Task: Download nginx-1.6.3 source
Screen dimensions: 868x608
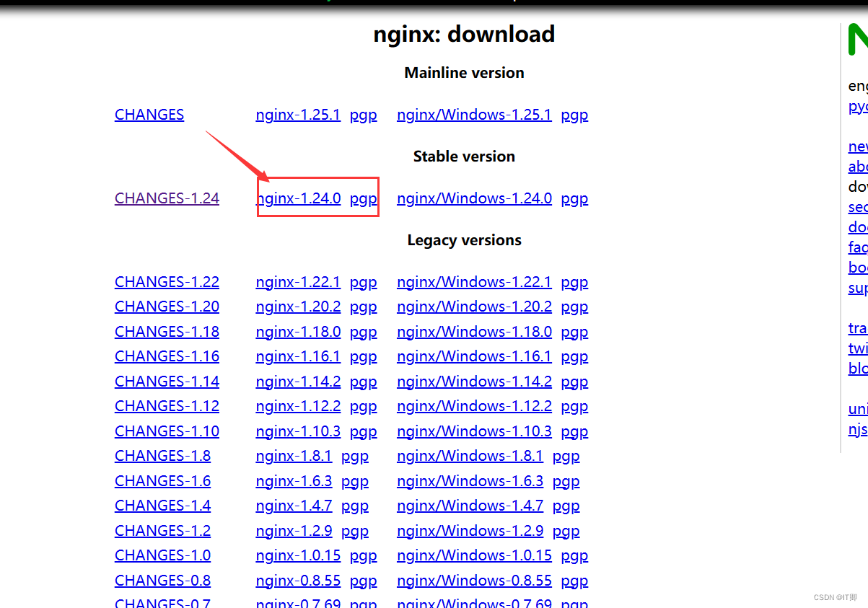Action: tap(294, 481)
